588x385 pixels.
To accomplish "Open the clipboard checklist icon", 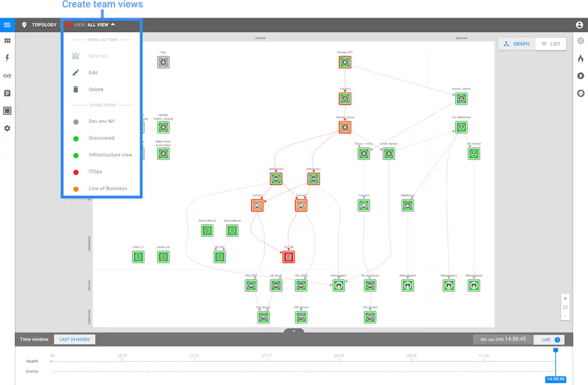I will point(7,92).
